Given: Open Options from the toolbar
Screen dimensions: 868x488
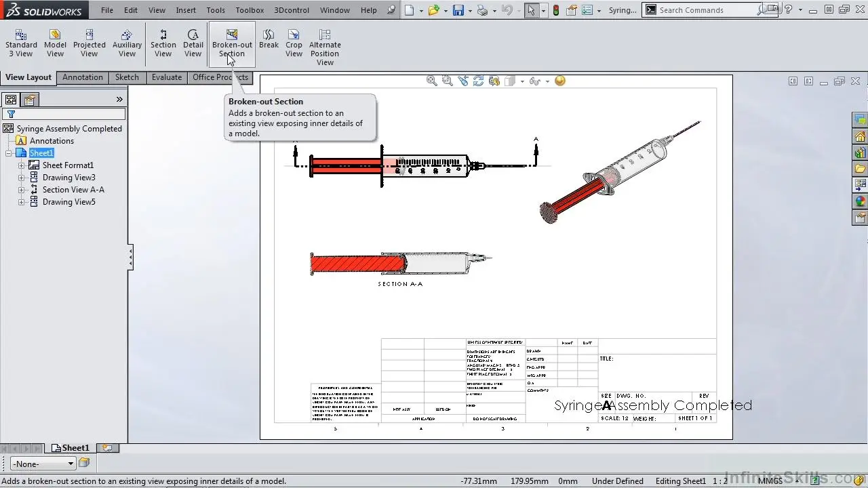Looking at the screenshot, I should [x=587, y=10].
